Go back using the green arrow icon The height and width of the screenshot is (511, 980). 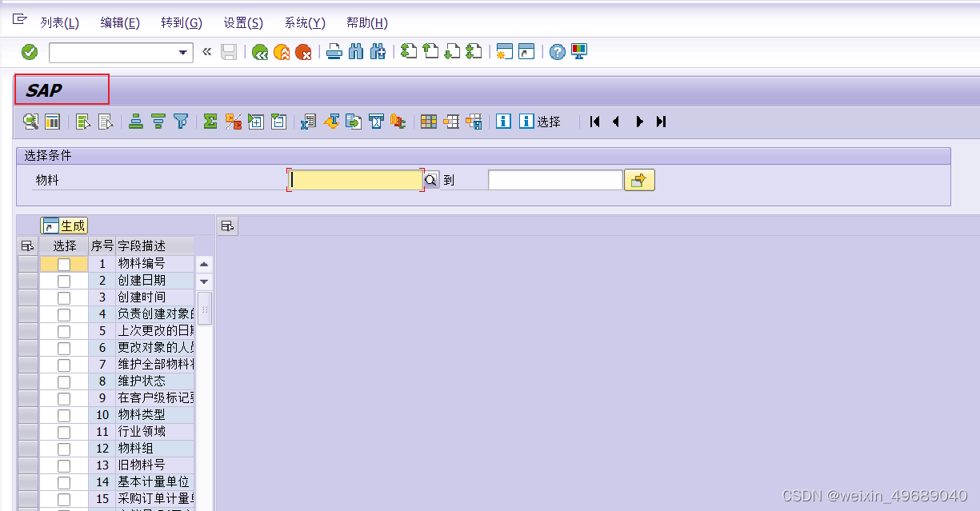pos(259,52)
